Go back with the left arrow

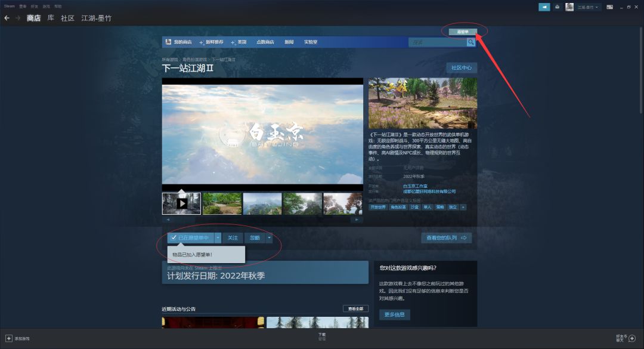(x=7, y=18)
